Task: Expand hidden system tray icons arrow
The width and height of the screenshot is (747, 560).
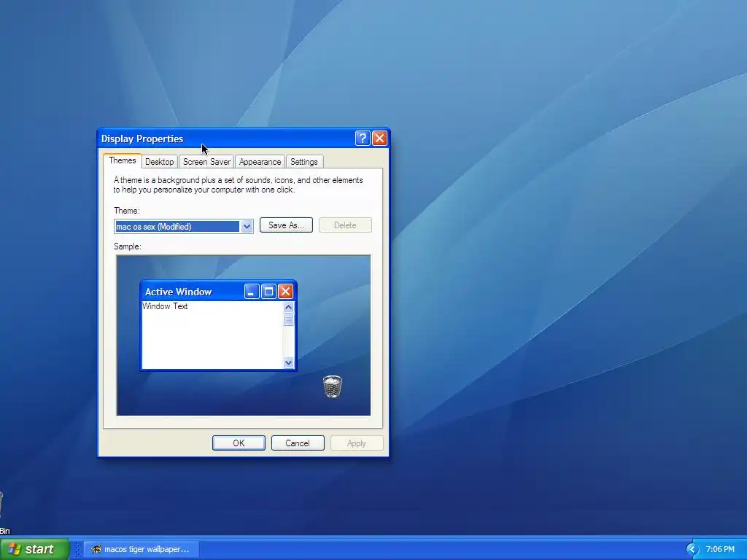Action: point(692,550)
